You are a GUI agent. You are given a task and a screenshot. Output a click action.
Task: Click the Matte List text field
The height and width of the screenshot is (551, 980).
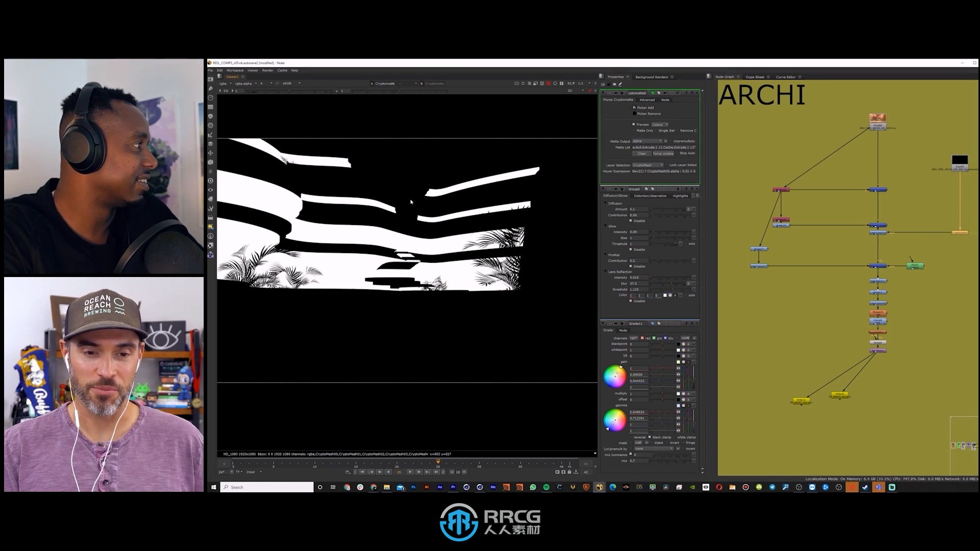(x=664, y=147)
